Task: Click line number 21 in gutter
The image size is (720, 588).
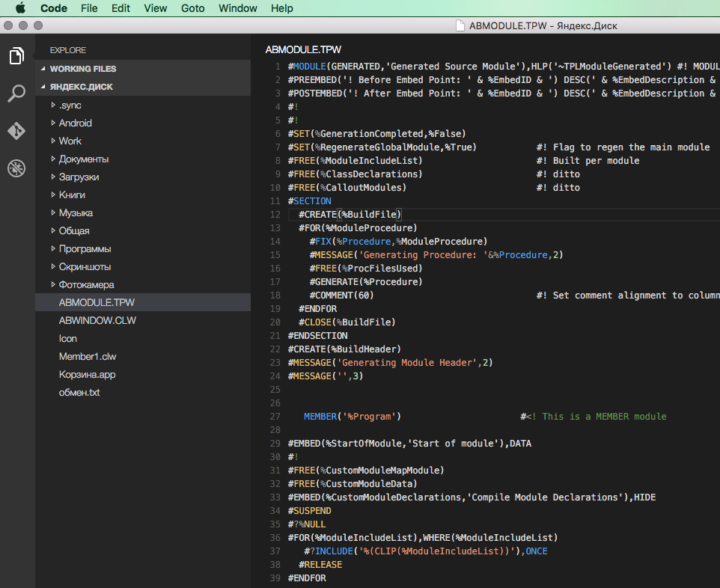Action: (x=275, y=336)
